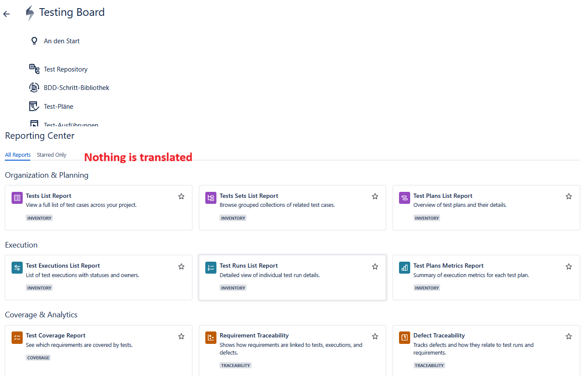The width and height of the screenshot is (588, 376).
Task: Open the Test Executions List Report title
Action: coord(63,266)
